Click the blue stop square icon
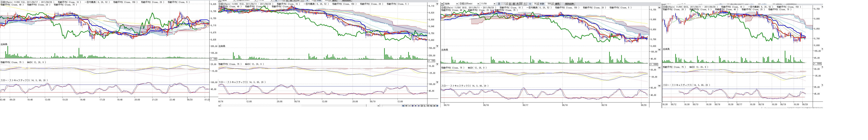 (416, 106)
